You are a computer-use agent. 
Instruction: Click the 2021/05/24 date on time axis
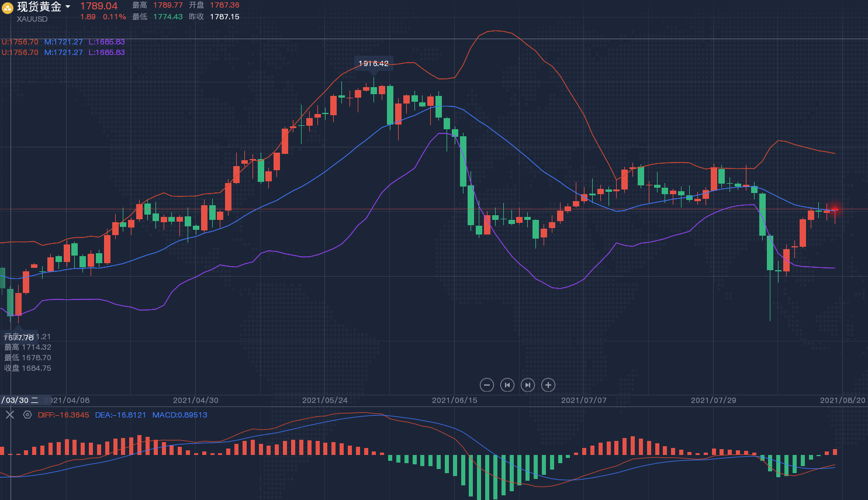pos(324,401)
